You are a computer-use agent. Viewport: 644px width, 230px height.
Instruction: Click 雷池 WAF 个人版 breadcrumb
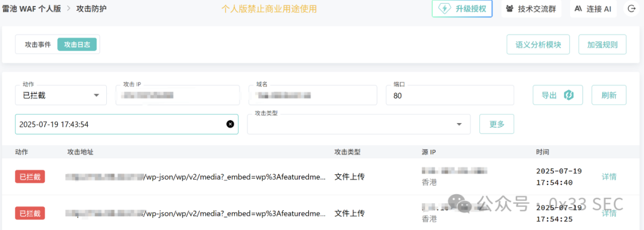pyautogui.click(x=31, y=8)
